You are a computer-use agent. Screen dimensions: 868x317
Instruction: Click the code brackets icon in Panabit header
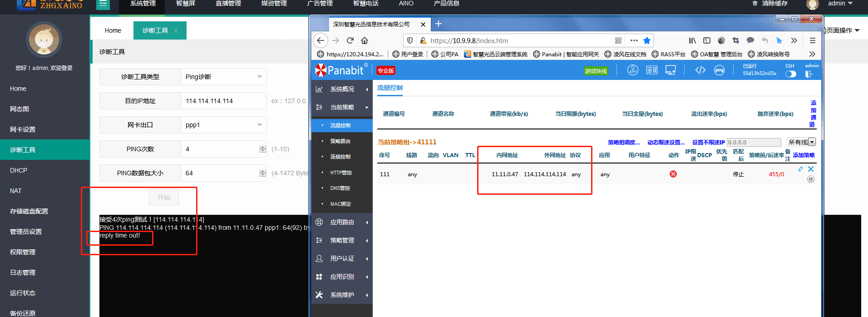tap(700, 70)
